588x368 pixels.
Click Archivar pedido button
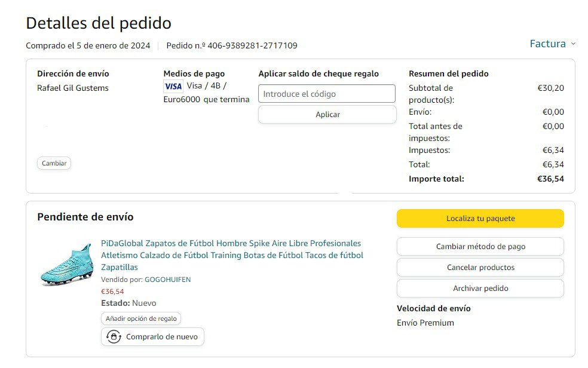[480, 289]
